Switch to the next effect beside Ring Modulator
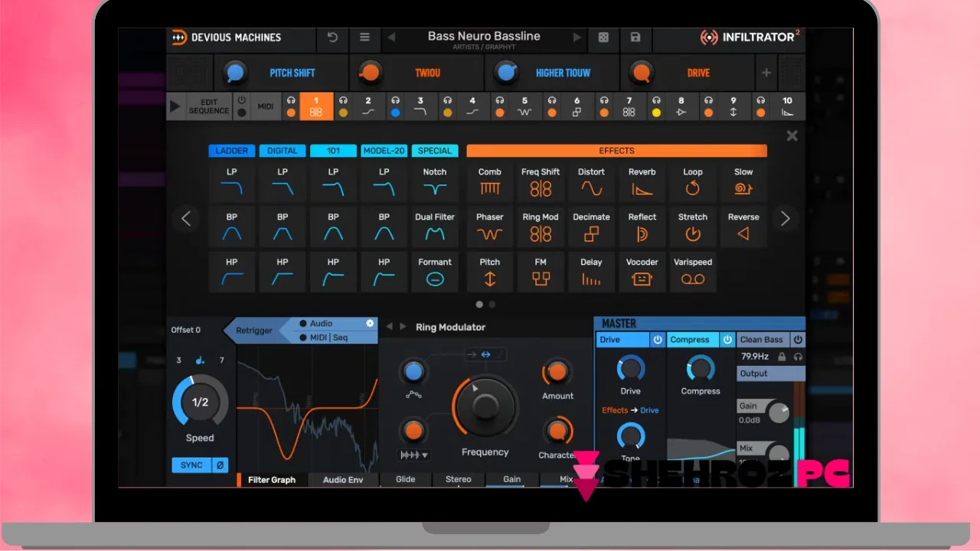Screen dimensions: 980x551 [x=403, y=327]
